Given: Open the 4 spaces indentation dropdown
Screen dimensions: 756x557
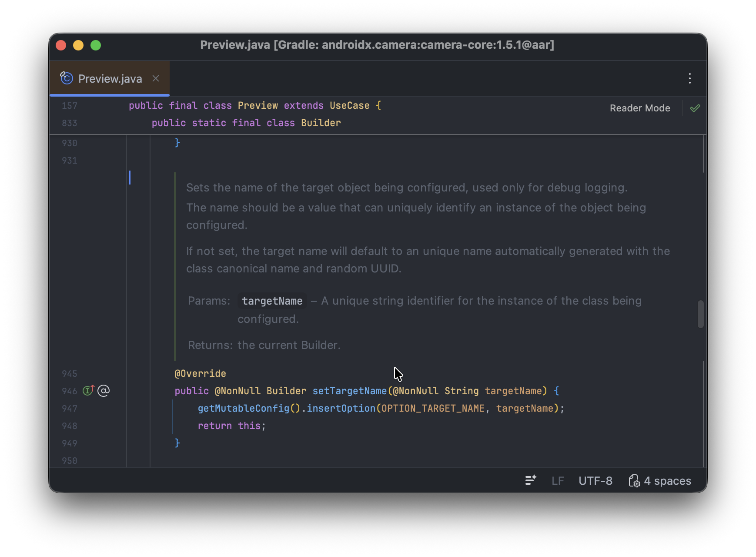Looking at the screenshot, I should (x=667, y=481).
